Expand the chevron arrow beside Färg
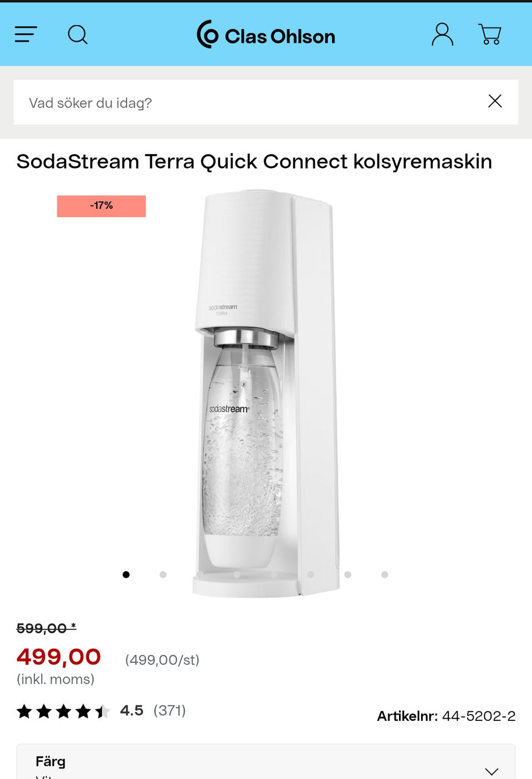Screen dimensions: 532x779 492,771
